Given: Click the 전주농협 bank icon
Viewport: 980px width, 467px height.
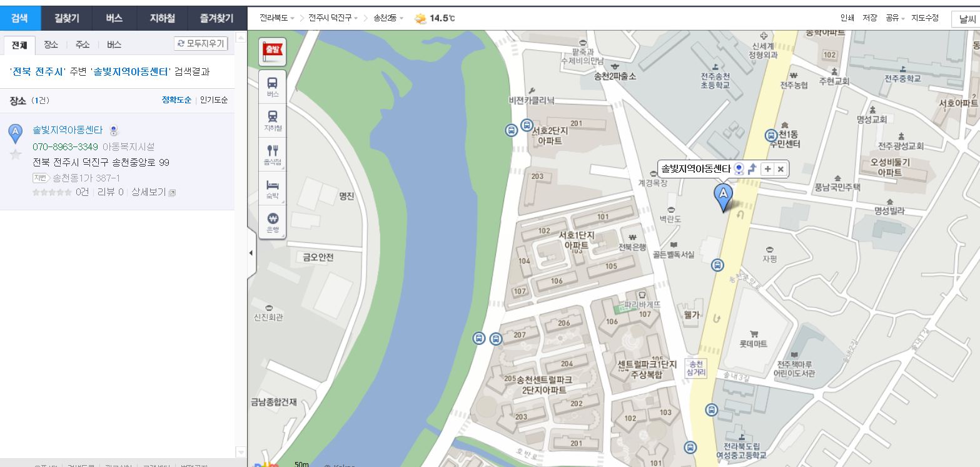Looking at the screenshot, I should 794,75.
